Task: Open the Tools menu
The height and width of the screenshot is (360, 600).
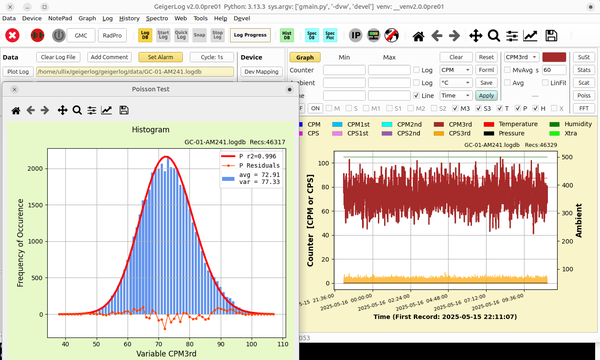Action: 201,18
